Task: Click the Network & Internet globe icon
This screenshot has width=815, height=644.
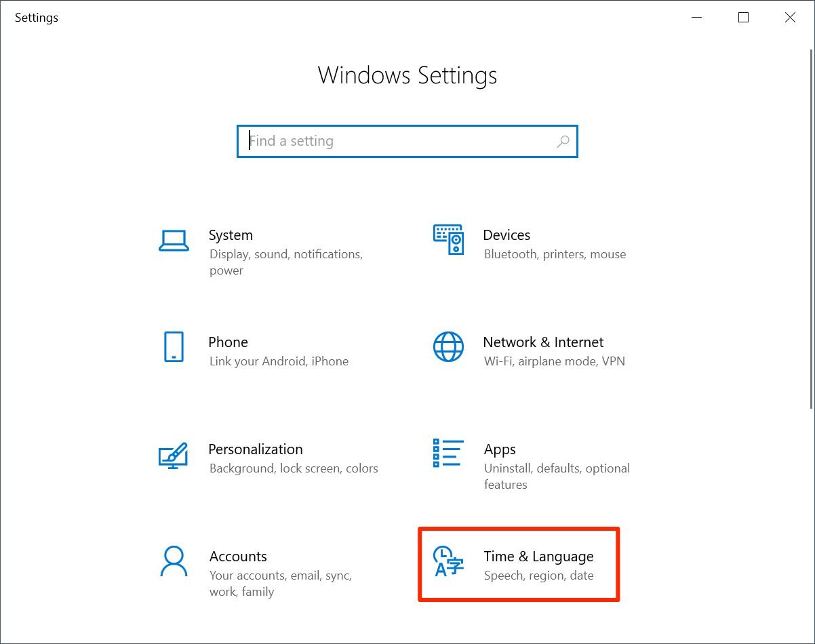Action: tap(448, 347)
